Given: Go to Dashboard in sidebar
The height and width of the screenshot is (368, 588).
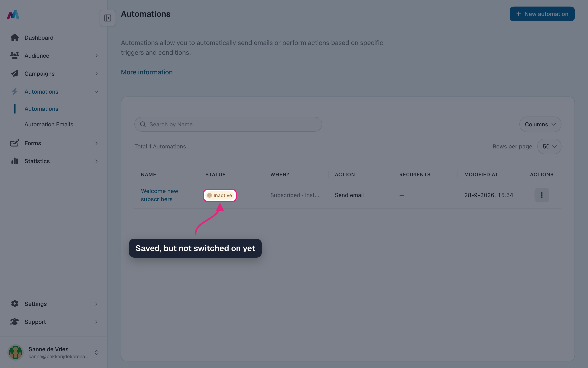Looking at the screenshot, I should coord(39,38).
